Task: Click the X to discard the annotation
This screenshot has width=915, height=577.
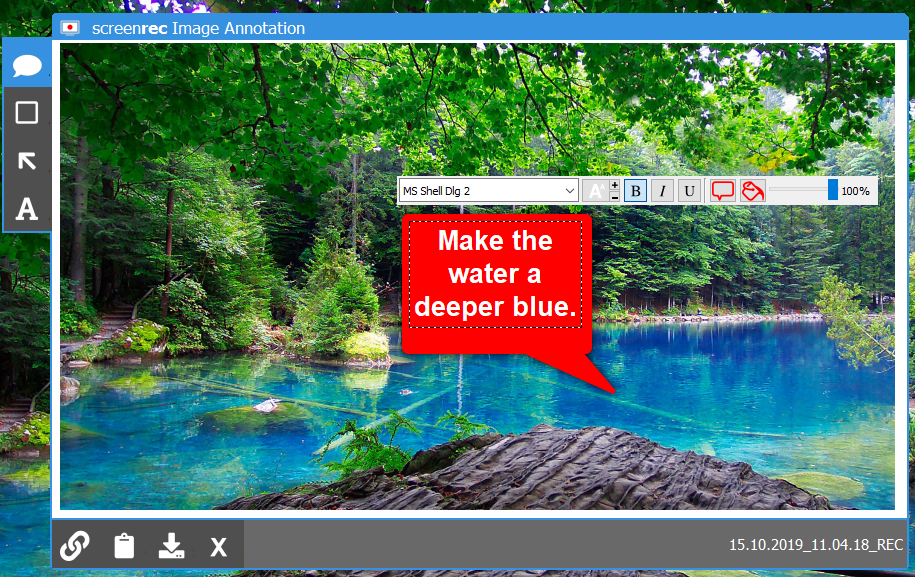Action: coord(219,546)
